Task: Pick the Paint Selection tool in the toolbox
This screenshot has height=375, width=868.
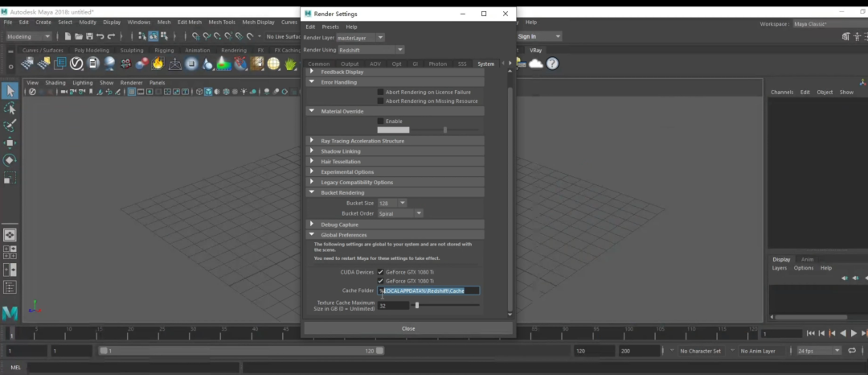Action: click(x=10, y=126)
